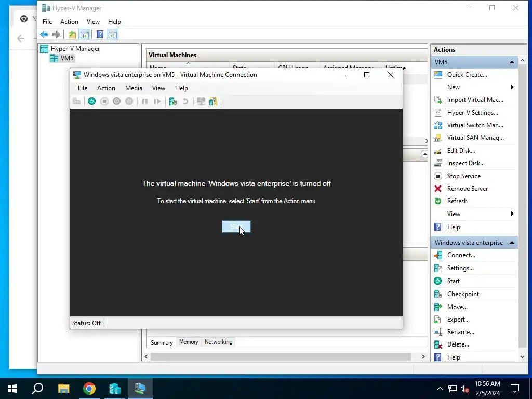
Task: Collapse the Windows vista enterprise actions section
Action: tap(512, 243)
